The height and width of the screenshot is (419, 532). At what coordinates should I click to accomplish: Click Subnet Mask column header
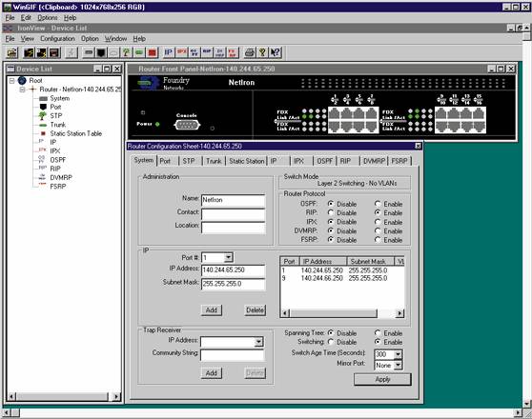(371, 261)
